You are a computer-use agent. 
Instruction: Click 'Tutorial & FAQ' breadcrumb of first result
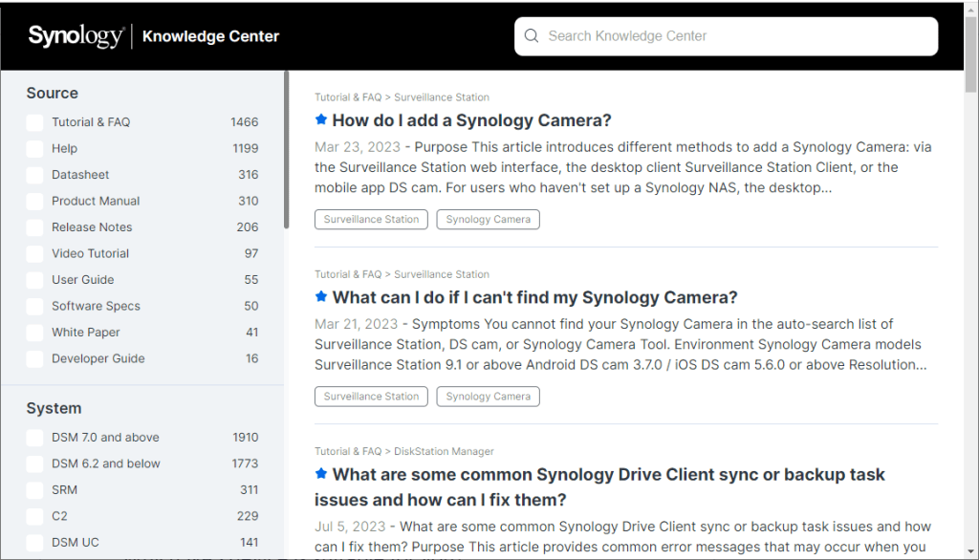click(x=348, y=97)
